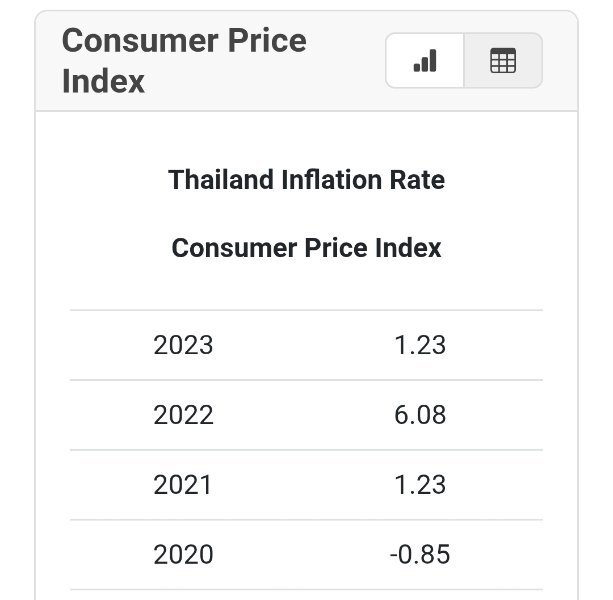Click the Thailand Inflation Rate heading
Screen dimensions: 613x600
[306, 180]
